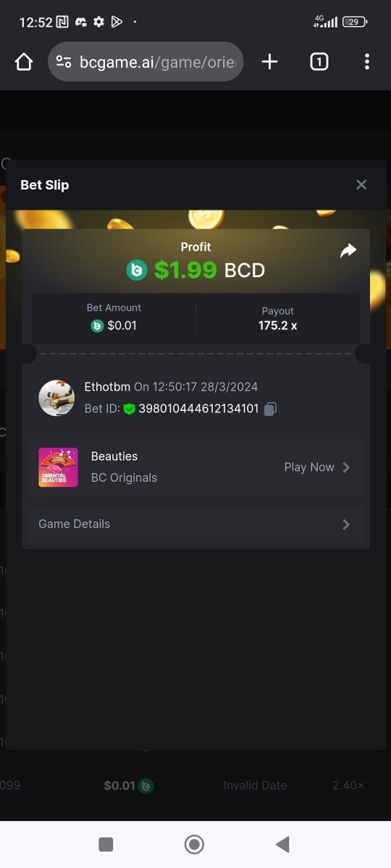Tap the BCD coin icon beside profit

(x=137, y=271)
